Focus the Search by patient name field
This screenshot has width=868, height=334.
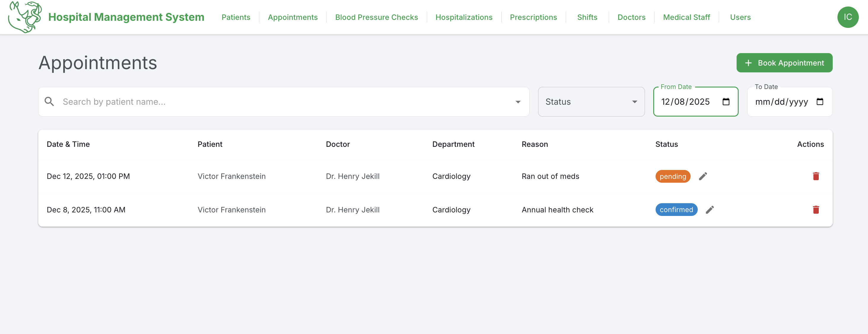pos(283,102)
